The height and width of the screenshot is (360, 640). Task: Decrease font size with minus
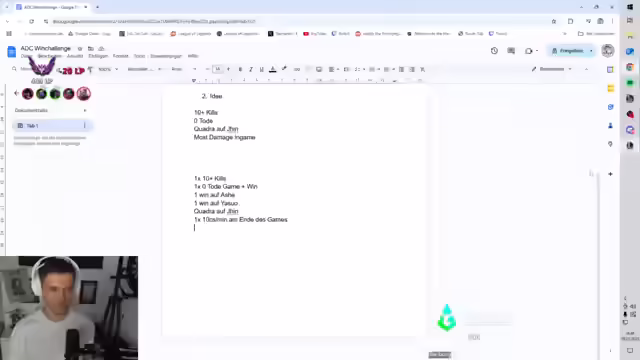click(x=207, y=69)
